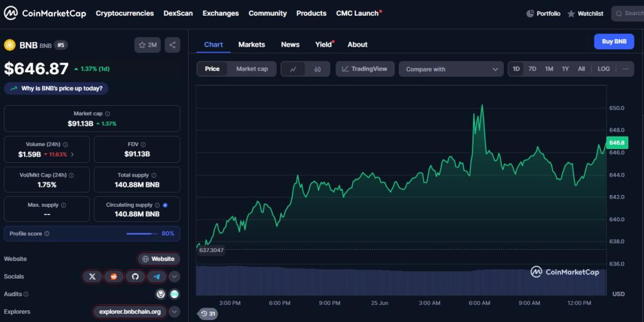Open BNB's X (Twitter) social link
This screenshot has width=644, height=322.
coord(92,276)
